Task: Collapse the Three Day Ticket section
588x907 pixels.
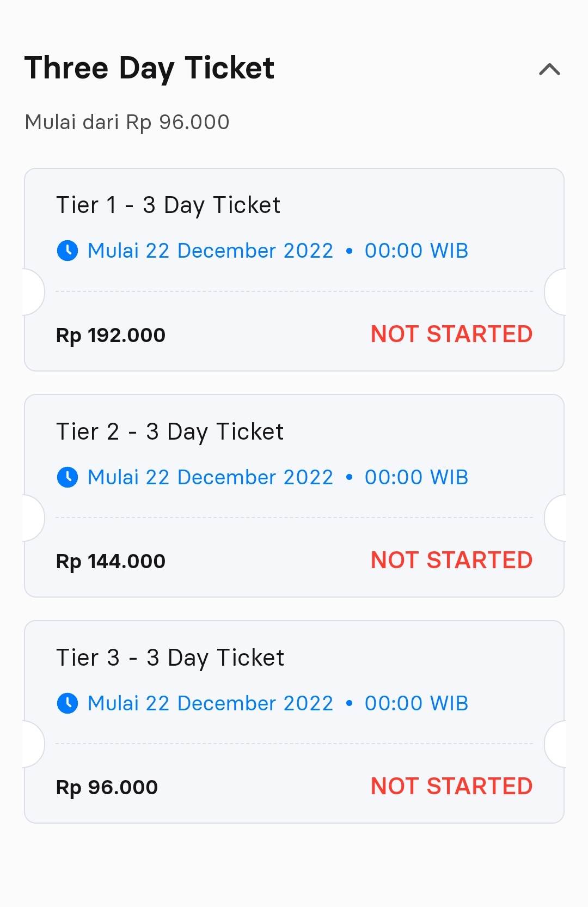Action: pyautogui.click(x=549, y=70)
